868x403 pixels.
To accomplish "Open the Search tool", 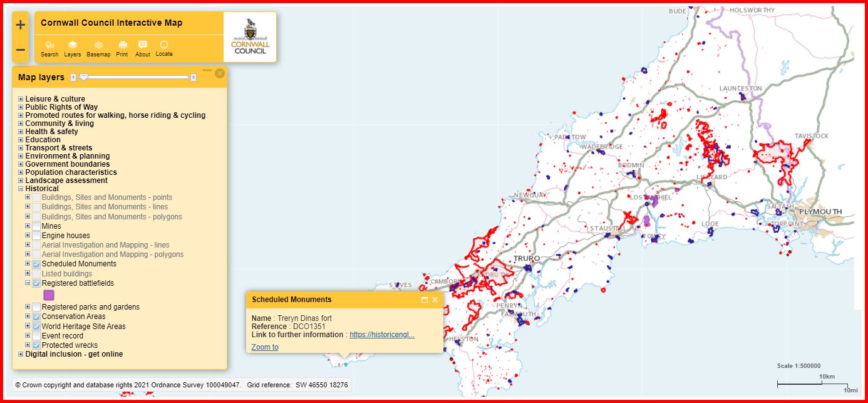I will tap(49, 46).
